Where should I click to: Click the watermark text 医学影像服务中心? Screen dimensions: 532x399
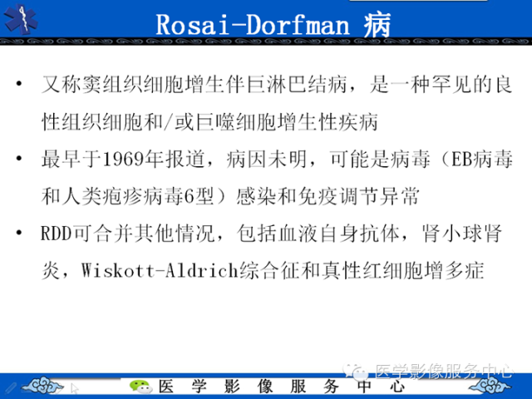tap(444, 372)
